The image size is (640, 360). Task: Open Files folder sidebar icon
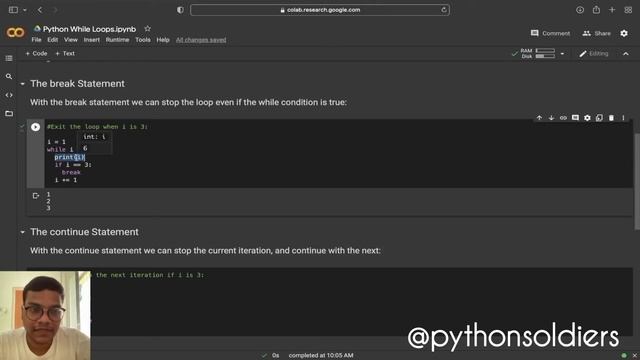(x=9, y=113)
